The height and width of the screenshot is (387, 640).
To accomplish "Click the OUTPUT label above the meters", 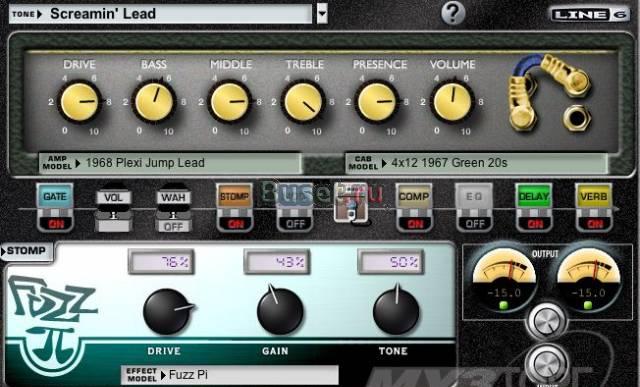I will [x=545, y=254].
